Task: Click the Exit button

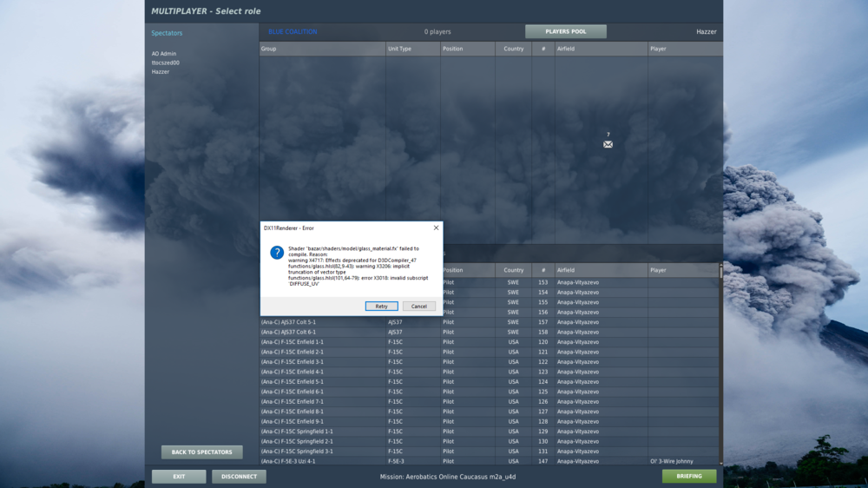Action: tap(179, 477)
